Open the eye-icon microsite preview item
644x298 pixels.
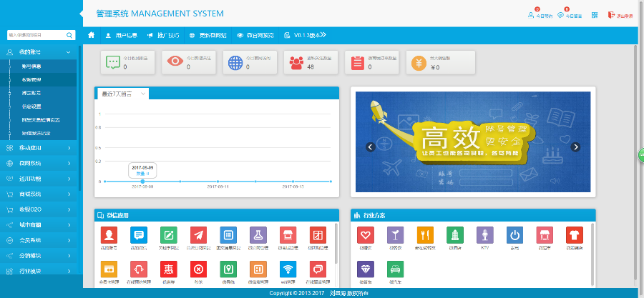coord(255,35)
